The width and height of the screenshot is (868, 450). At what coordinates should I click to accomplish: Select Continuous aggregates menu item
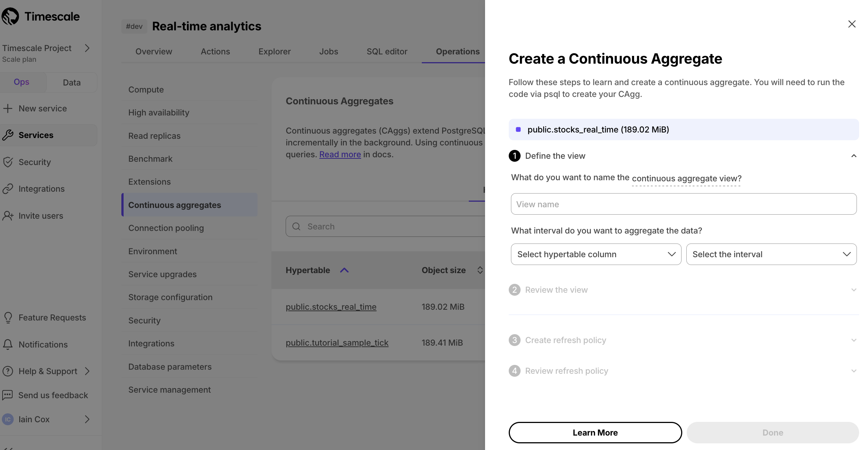(x=189, y=205)
